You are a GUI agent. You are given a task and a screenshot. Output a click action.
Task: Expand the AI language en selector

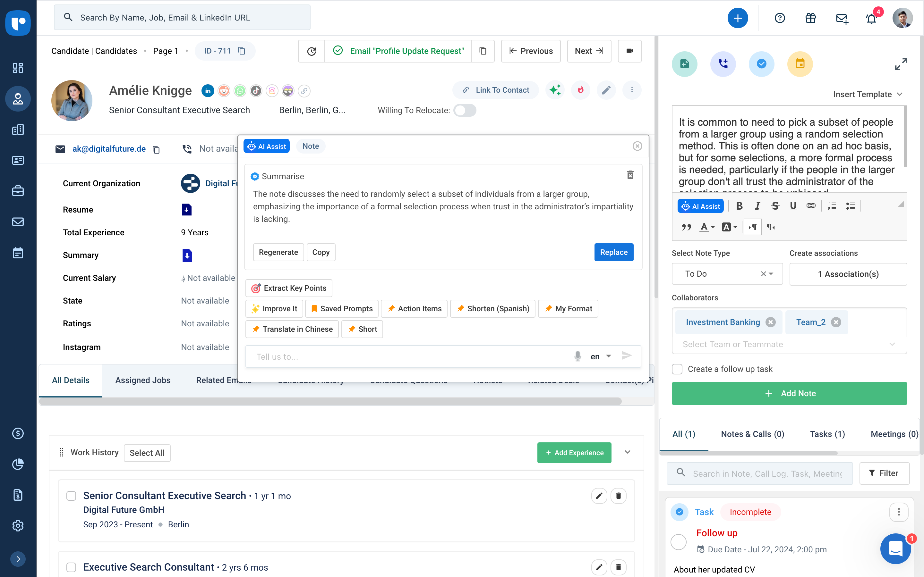(601, 356)
